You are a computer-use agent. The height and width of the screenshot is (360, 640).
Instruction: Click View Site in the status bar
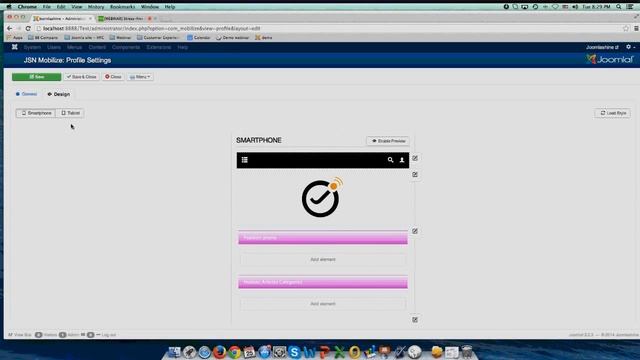(20, 335)
